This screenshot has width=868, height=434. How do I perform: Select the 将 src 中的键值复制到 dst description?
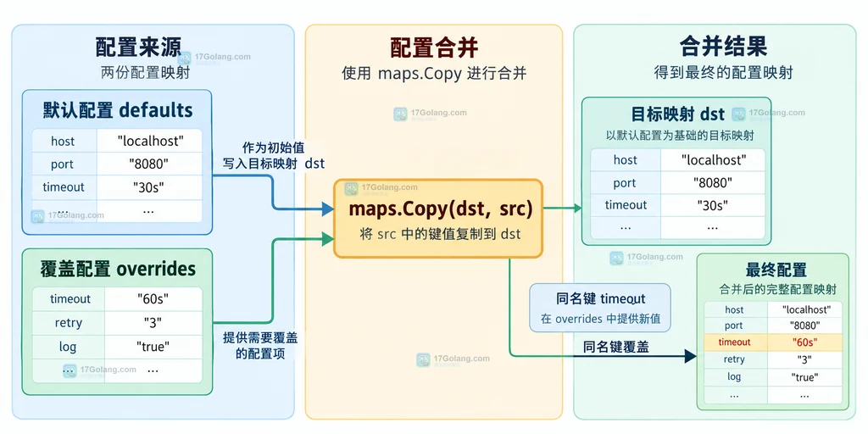point(440,234)
